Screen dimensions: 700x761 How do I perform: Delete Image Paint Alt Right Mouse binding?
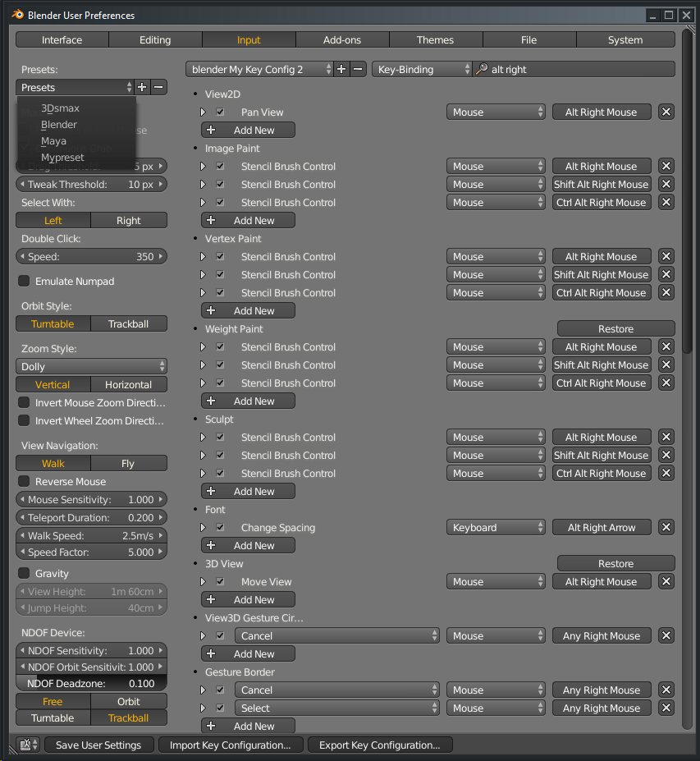click(x=666, y=167)
